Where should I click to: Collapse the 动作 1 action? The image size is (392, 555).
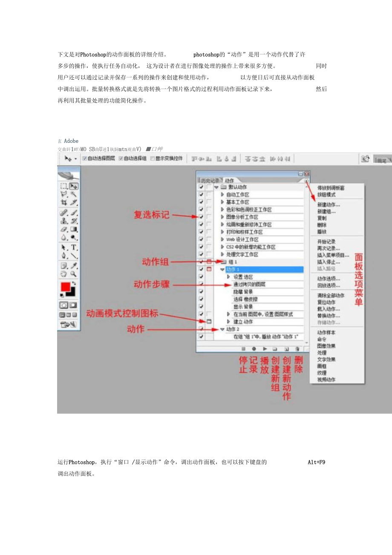222,270
